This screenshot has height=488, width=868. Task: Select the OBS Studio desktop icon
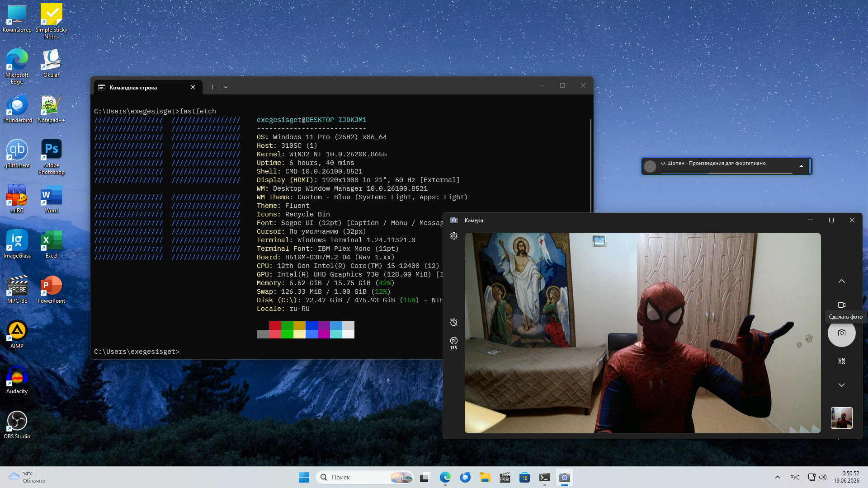(x=17, y=425)
